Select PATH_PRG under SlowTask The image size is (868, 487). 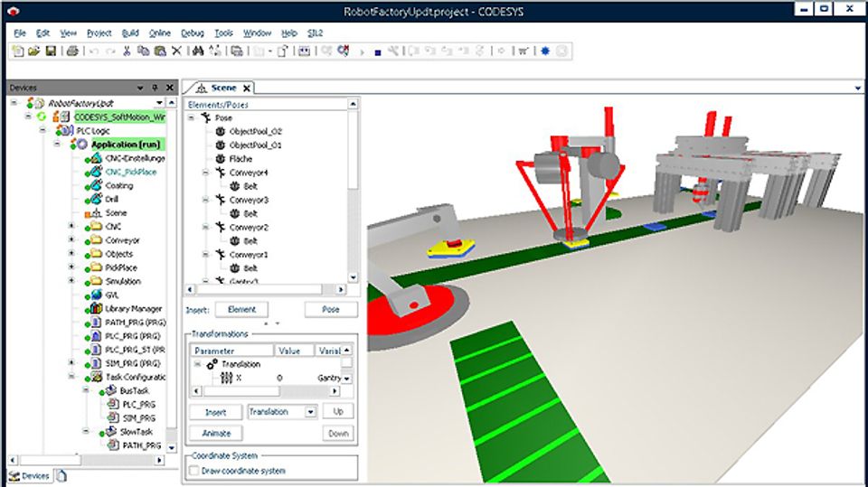pyautogui.click(x=141, y=445)
